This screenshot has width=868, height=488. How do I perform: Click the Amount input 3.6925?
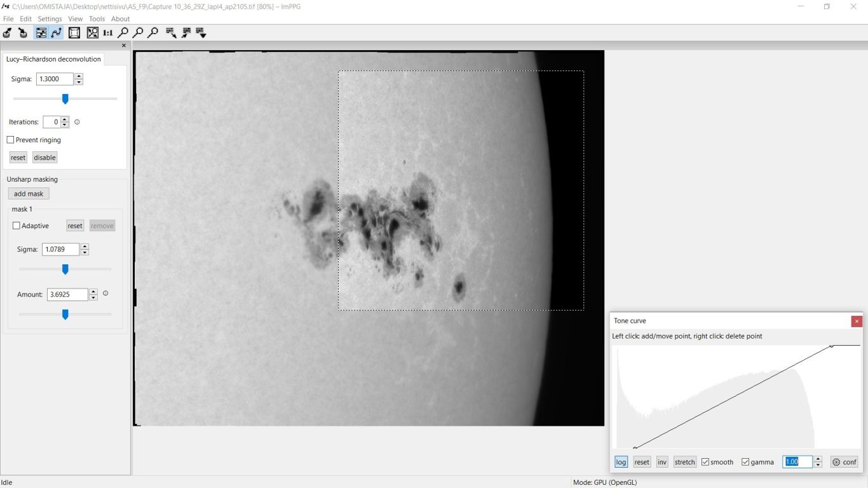click(67, 294)
